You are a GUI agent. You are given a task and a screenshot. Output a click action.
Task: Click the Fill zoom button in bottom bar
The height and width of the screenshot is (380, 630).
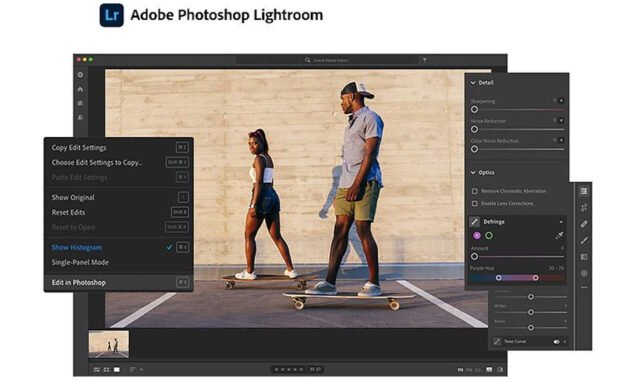click(x=469, y=370)
